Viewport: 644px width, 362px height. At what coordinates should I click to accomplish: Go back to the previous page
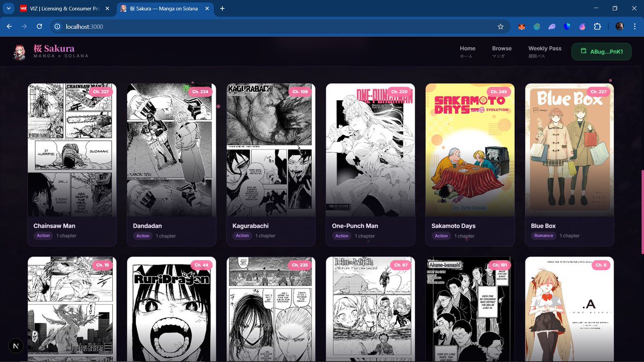(x=9, y=26)
